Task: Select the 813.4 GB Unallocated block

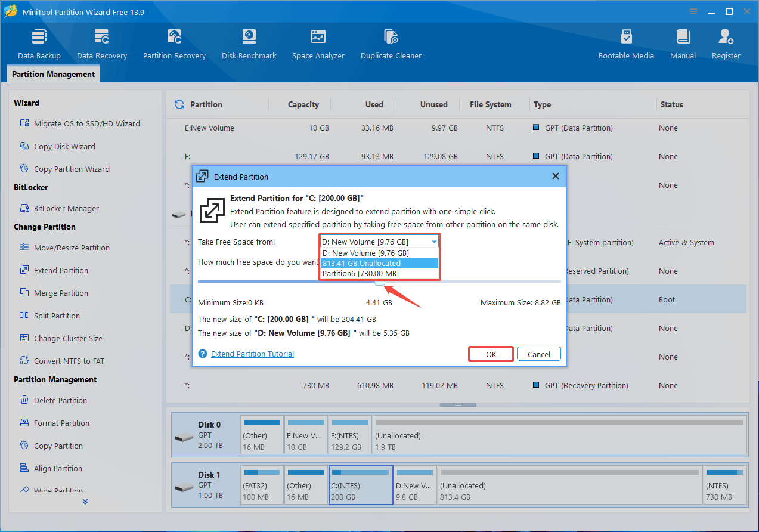Action: [569, 485]
